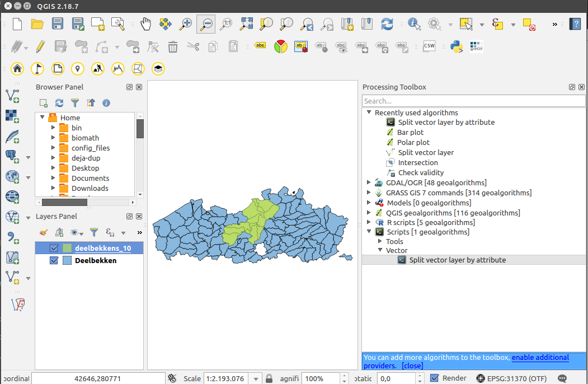
Task: Click Browser Panel horizontal scrollbar thumb
Action: tap(64, 202)
